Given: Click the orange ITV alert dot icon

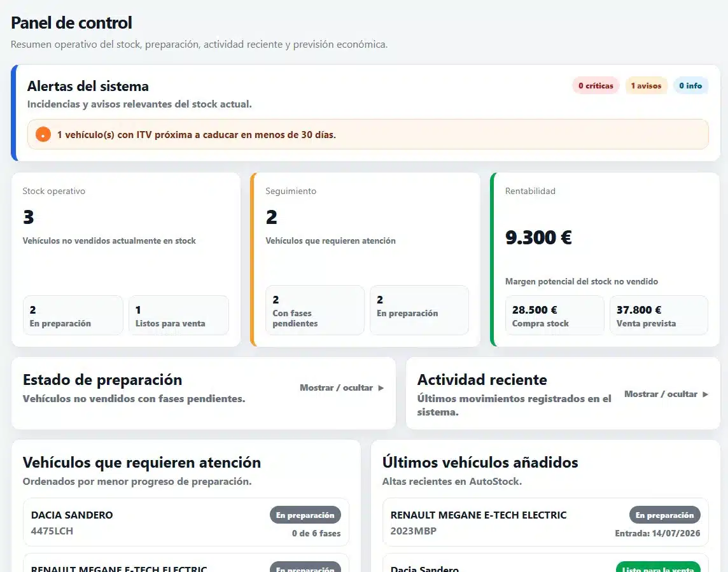Looking at the screenshot, I should coord(43,135).
